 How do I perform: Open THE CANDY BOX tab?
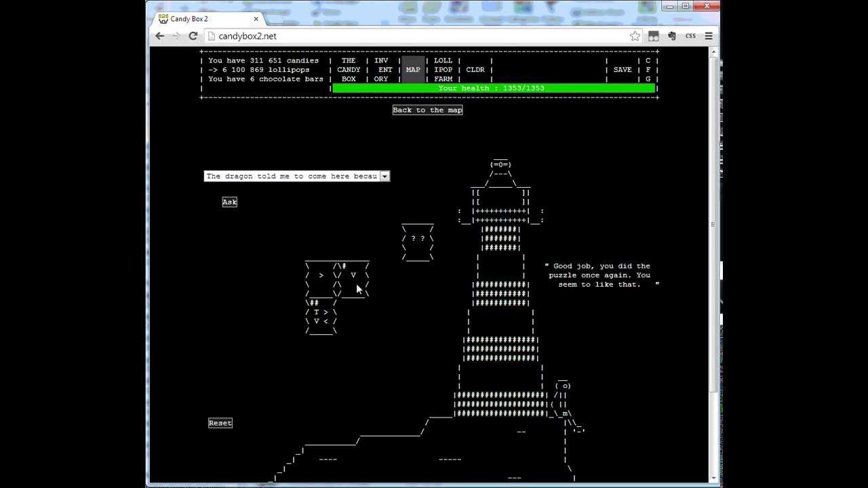point(349,70)
